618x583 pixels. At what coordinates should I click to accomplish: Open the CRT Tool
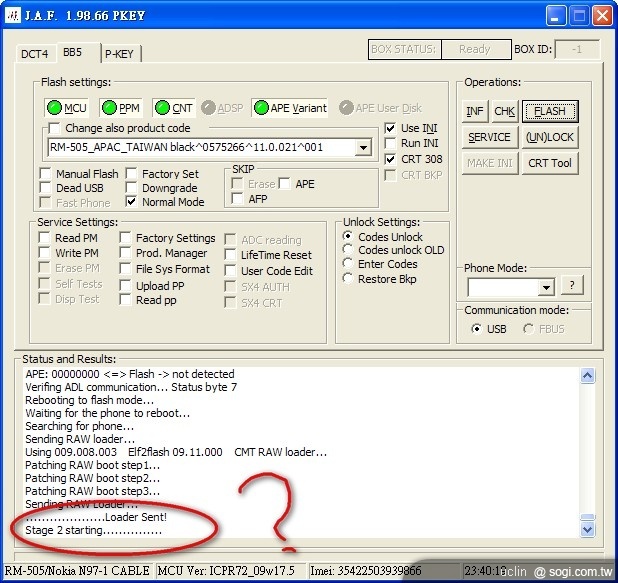(550, 163)
